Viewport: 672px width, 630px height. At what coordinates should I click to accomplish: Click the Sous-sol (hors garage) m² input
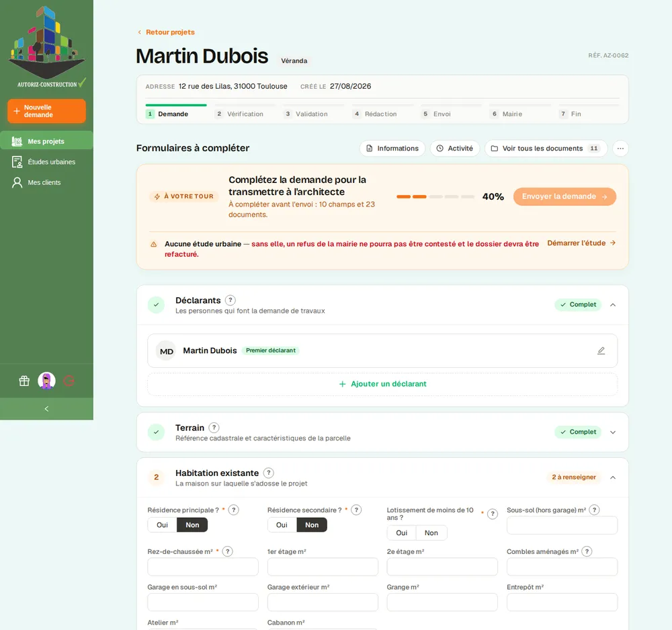tap(562, 525)
